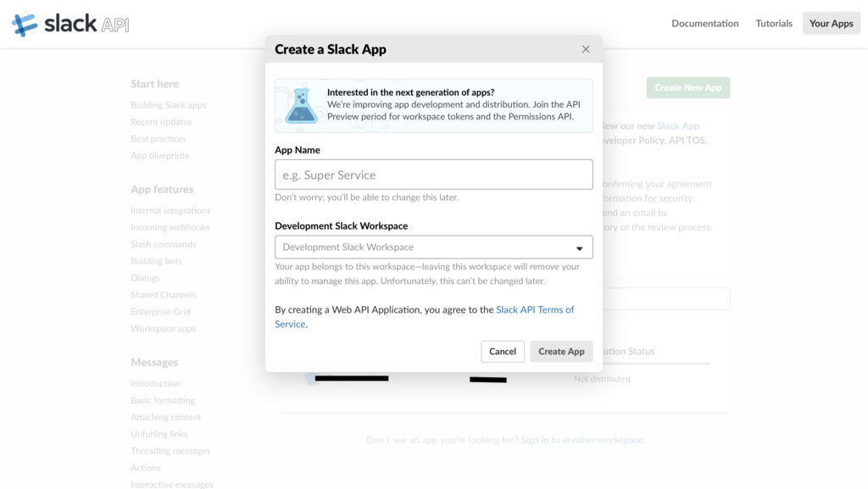Open Threading messages sidebar link
868x489 pixels.
click(170, 451)
